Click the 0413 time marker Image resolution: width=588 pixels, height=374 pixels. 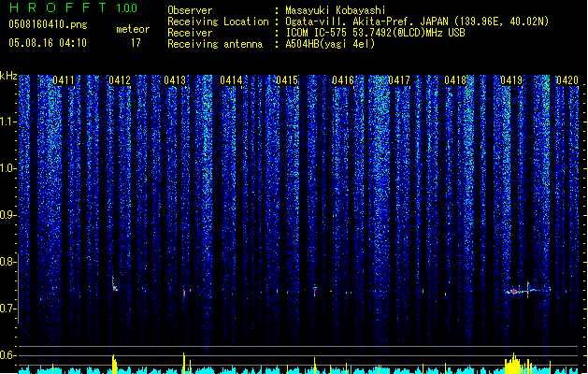(x=175, y=80)
